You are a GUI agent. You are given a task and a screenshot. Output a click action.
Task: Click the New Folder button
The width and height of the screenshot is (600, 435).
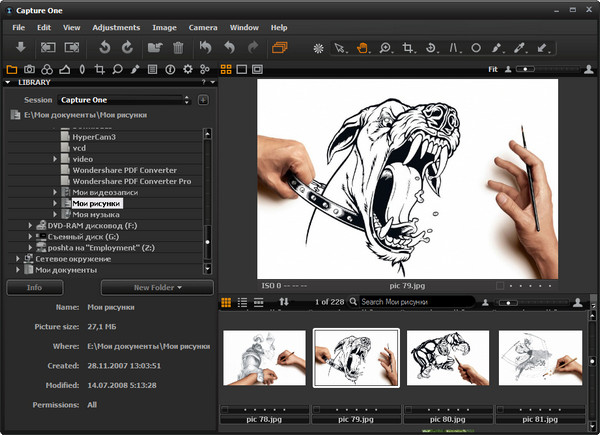tap(157, 287)
